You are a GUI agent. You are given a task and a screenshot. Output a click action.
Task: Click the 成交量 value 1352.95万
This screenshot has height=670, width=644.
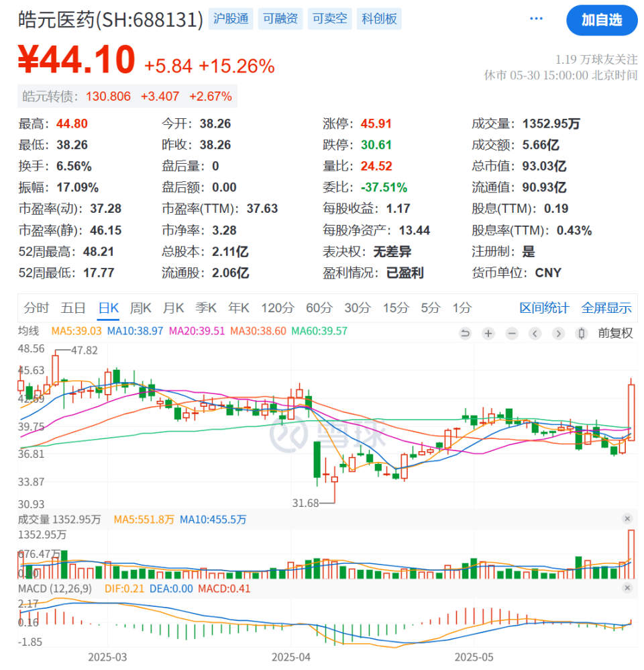(551, 124)
